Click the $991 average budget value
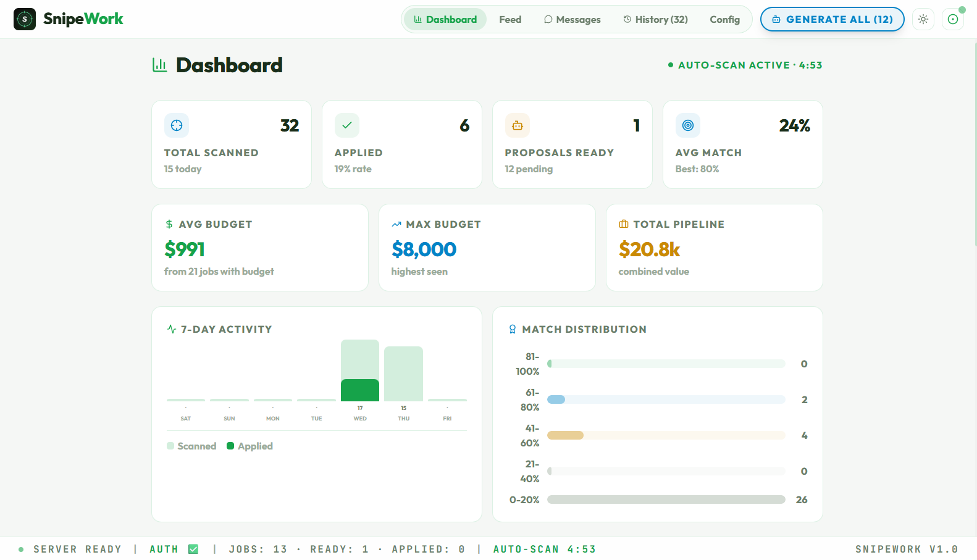Image resolution: width=977 pixels, height=560 pixels. (185, 249)
